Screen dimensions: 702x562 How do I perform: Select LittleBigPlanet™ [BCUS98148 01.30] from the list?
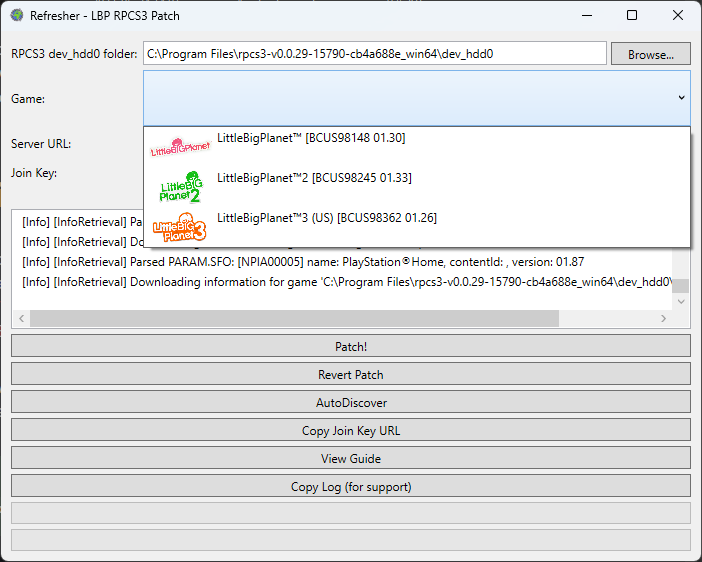coord(417,147)
